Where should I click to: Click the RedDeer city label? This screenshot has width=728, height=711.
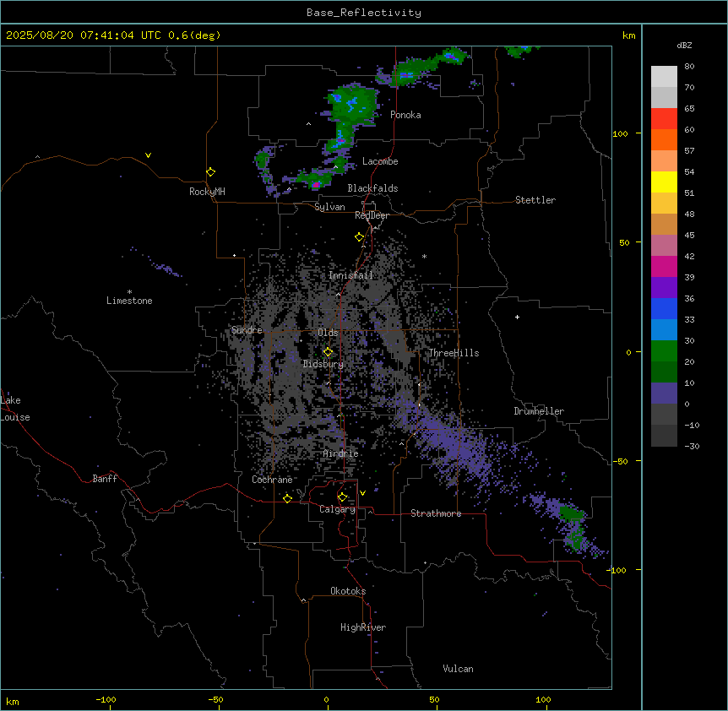tap(372, 215)
